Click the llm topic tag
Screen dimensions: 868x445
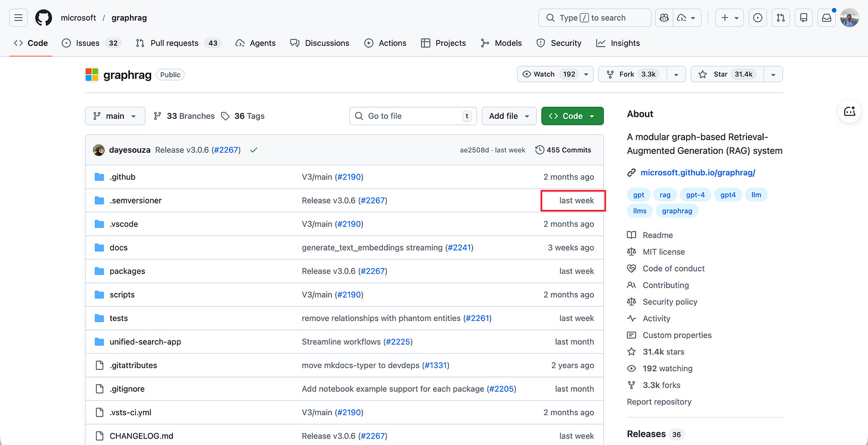pos(756,194)
